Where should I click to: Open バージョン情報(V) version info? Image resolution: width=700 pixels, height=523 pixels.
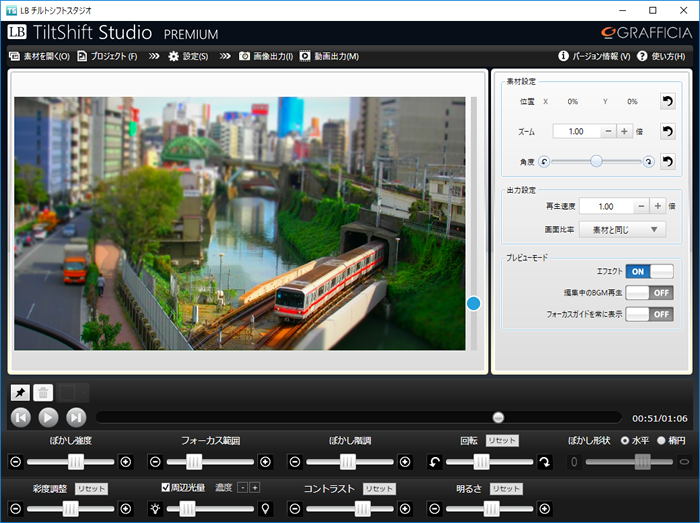pos(594,56)
